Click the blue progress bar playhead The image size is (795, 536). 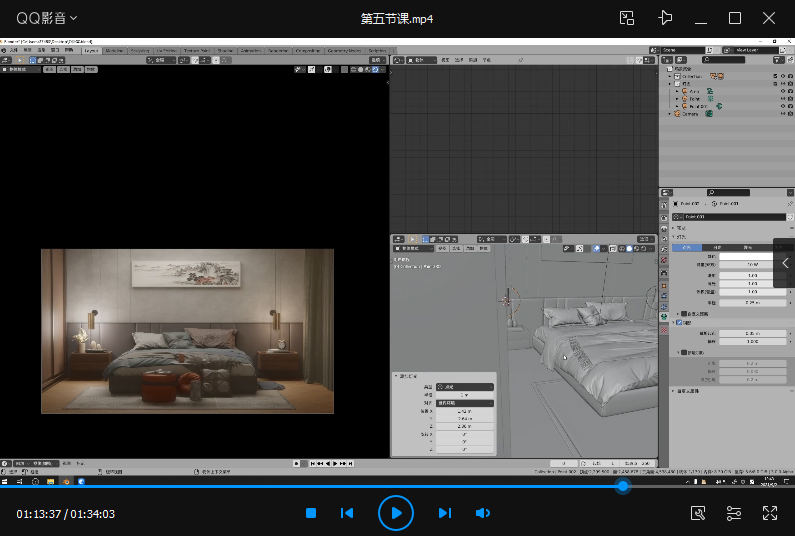pyautogui.click(x=623, y=486)
